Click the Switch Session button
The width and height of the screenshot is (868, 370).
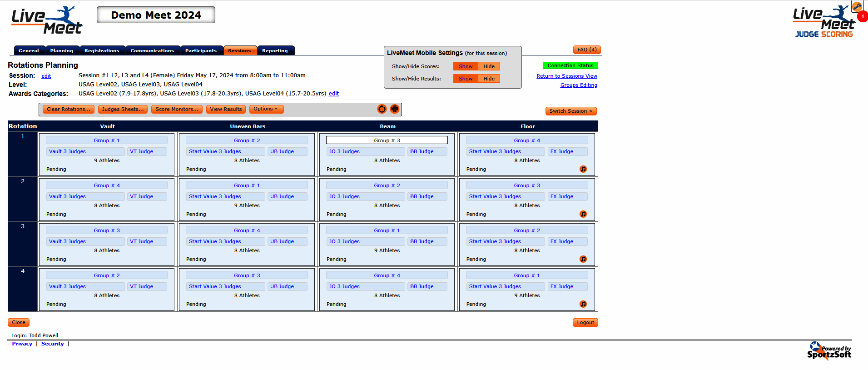[571, 111]
